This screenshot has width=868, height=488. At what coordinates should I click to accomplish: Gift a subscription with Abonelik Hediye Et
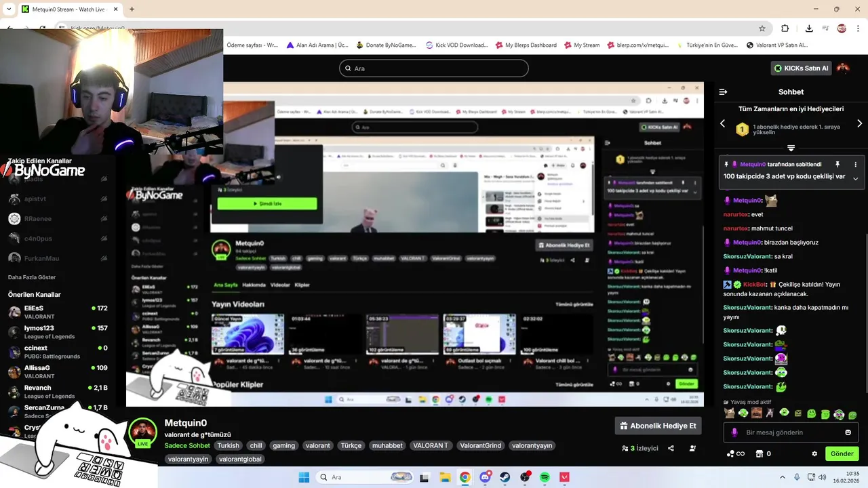658,426
